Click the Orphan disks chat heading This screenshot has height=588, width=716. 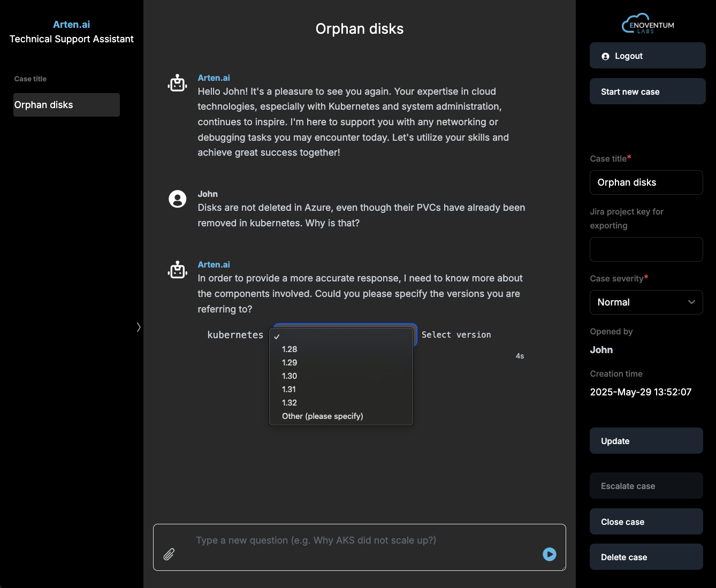[x=360, y=29]
